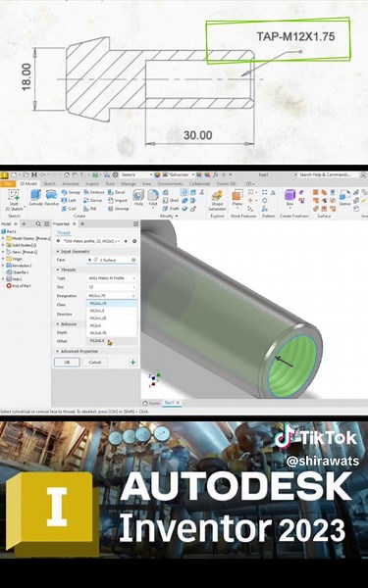The height and width of the screenshot is (588, 368).
Task: Switch to the Manage ribbon tab
Action: [129, 184]
